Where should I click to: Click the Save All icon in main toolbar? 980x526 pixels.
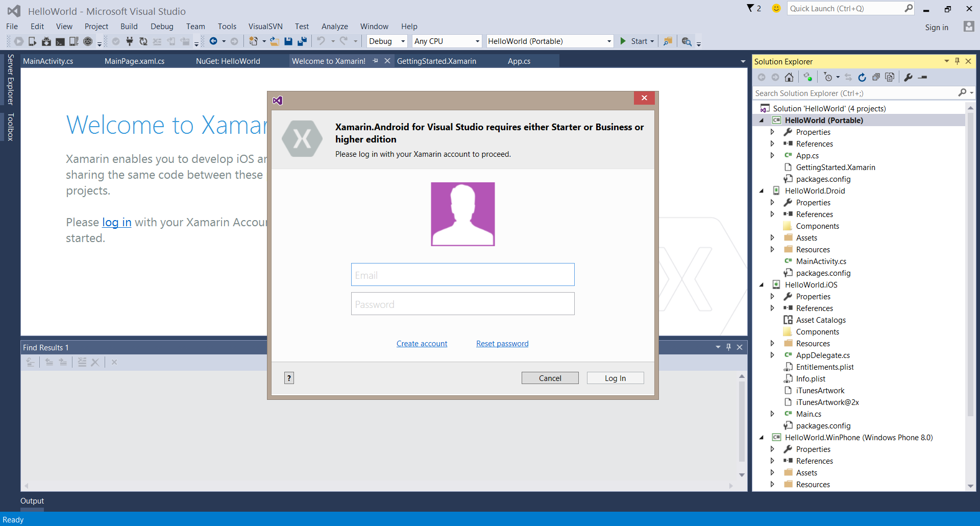302,41
